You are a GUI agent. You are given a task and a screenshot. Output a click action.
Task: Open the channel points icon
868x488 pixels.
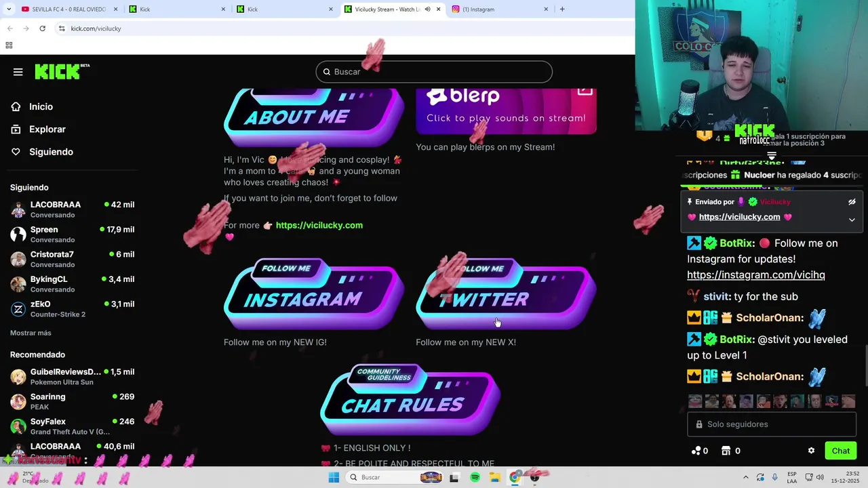[x=700, y=451]
